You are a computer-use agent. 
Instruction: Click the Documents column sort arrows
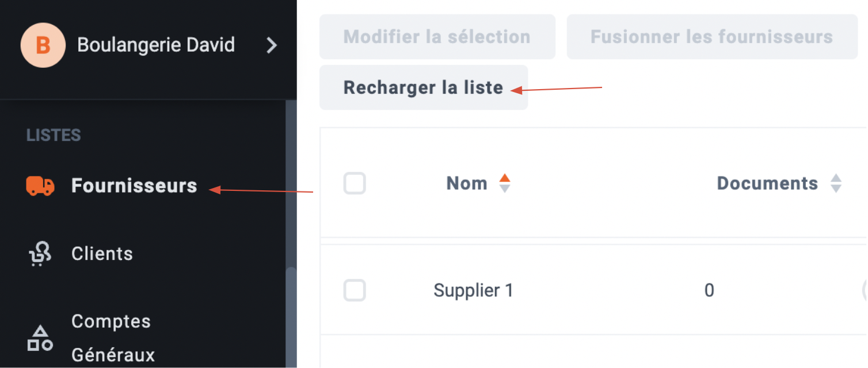click(836, 183)
